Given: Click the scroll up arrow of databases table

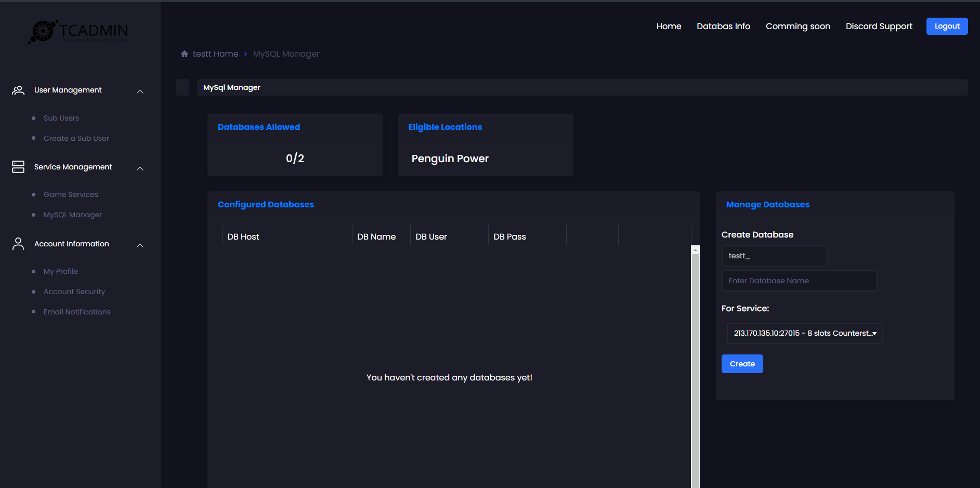Looking at the screenshot, I should pos(695,250).
